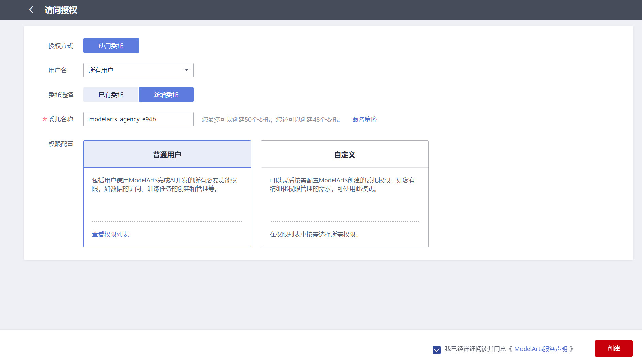This screenshot has width=642, height=364.
Task: Click the text 您最多可以创建50个委托
Action: pyautogui.click(x=236, y=119)
